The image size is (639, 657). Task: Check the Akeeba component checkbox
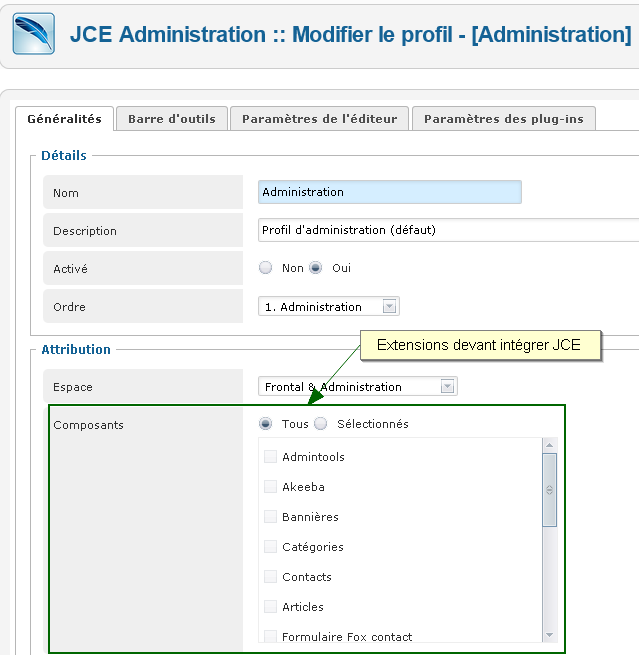pos(270,486)
